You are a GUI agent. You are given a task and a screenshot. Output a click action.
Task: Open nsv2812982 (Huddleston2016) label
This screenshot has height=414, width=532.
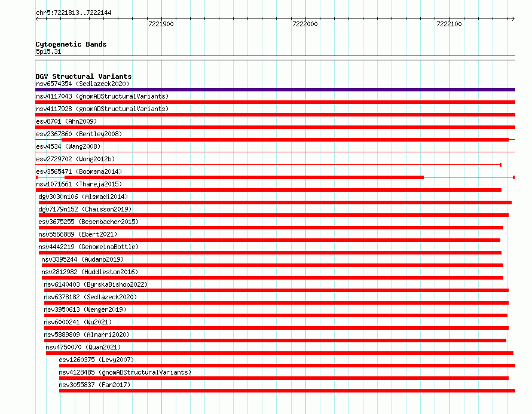click(90, 272)
